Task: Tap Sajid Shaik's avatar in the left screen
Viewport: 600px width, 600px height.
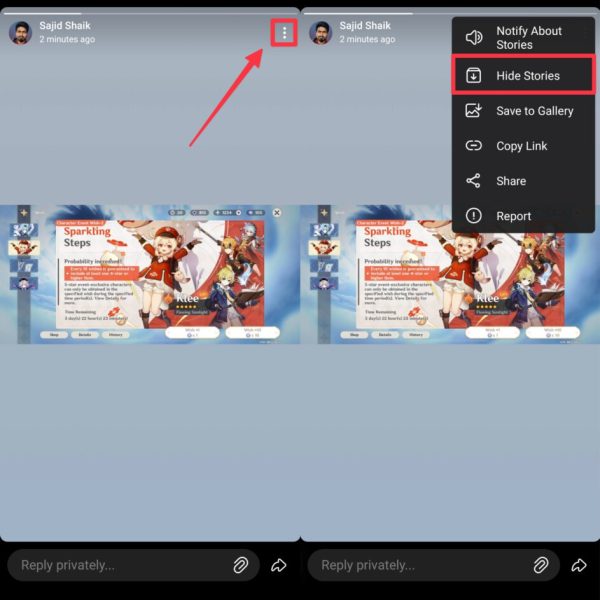Action: click(20, 33)
